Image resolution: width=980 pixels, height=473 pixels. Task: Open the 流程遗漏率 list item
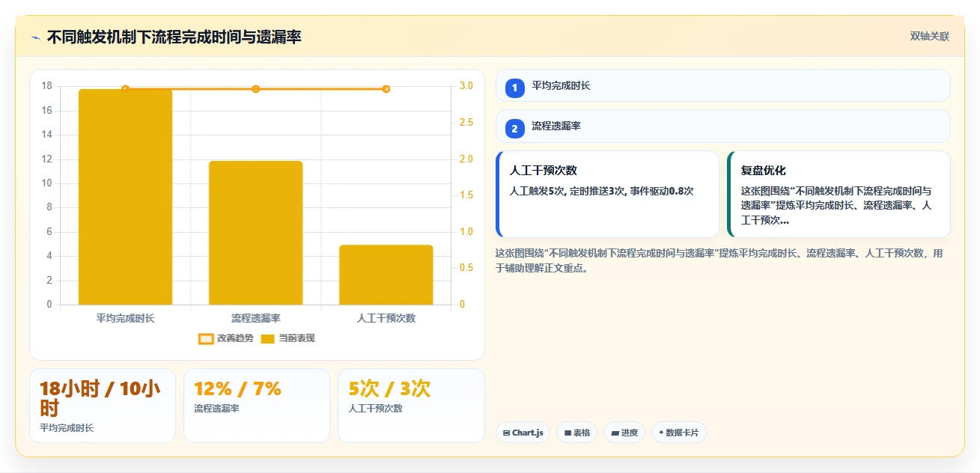723,126
